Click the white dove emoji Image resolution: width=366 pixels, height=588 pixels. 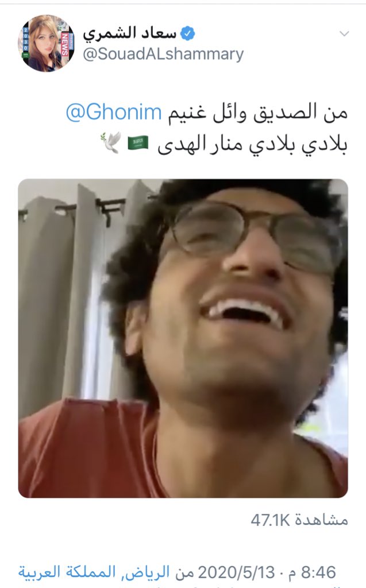111,142
